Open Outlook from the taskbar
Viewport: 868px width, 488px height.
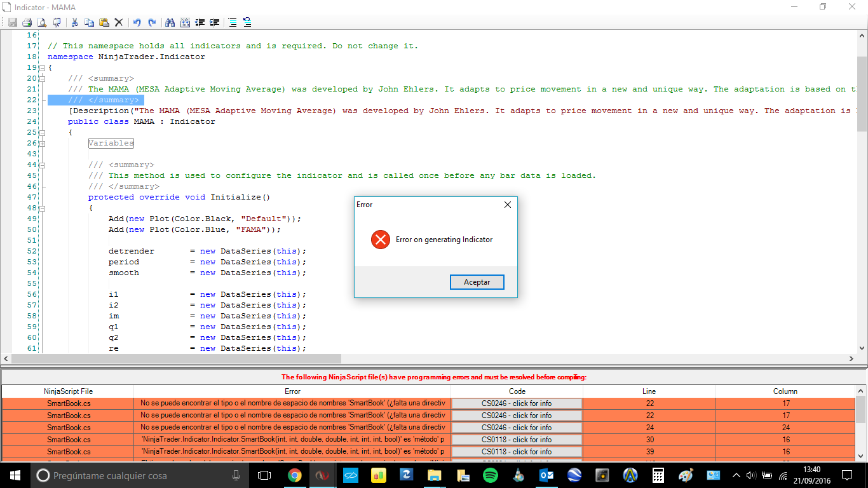point(546,475)
